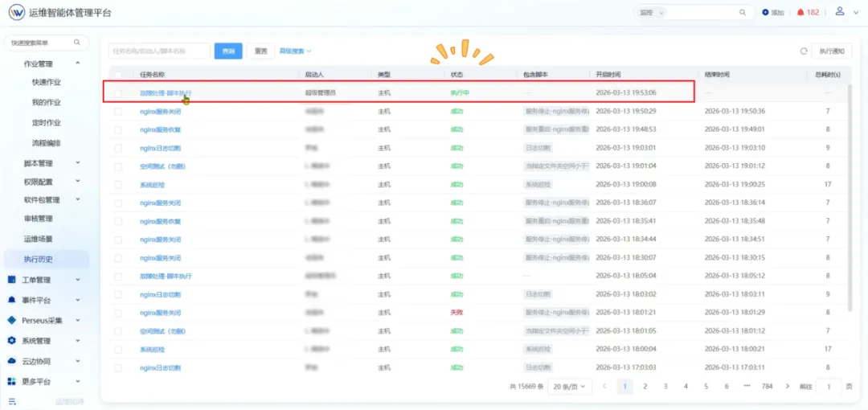
Task: Check the failed row started at 18:01:21
Action: pyautogui.click(x=118, y=313)
